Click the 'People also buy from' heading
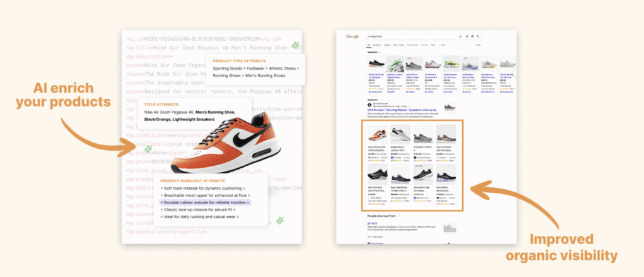The height and width of the screenshot is (277, 644). tap(382, 215)
